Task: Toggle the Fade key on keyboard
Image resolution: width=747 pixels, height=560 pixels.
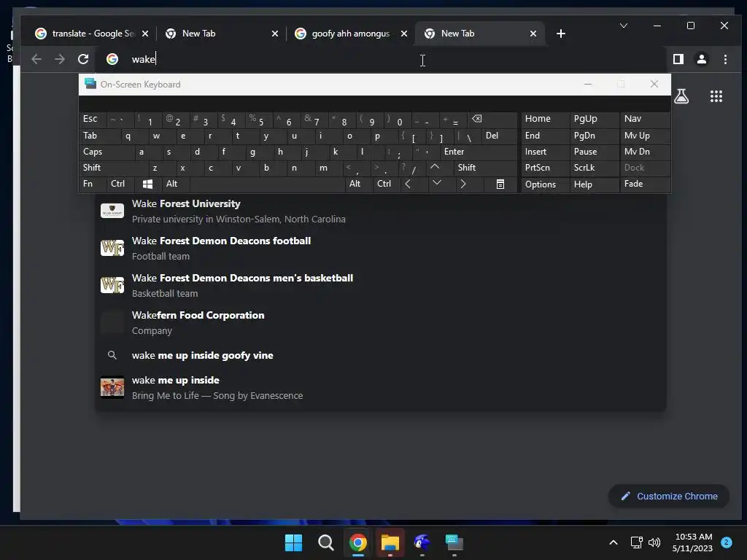Action: [x=645, y=184]
